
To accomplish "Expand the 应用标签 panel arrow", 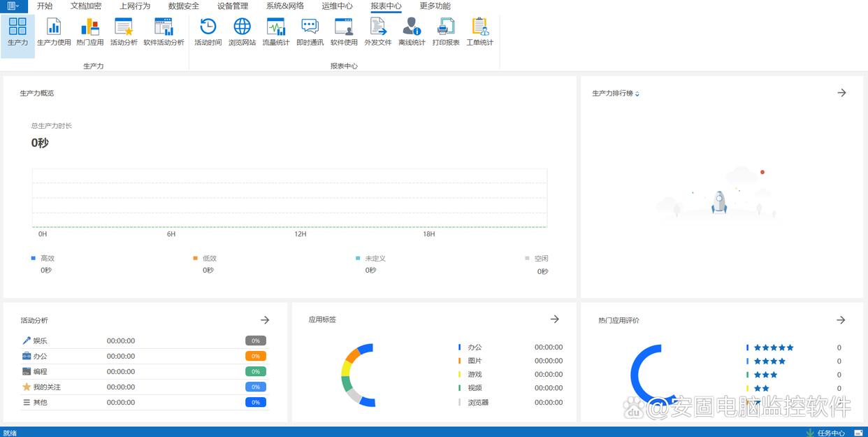I will (554, 319).
